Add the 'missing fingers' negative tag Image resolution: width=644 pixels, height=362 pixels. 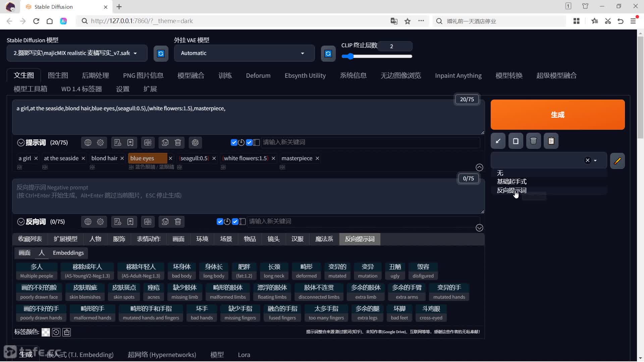pos(240,313)
